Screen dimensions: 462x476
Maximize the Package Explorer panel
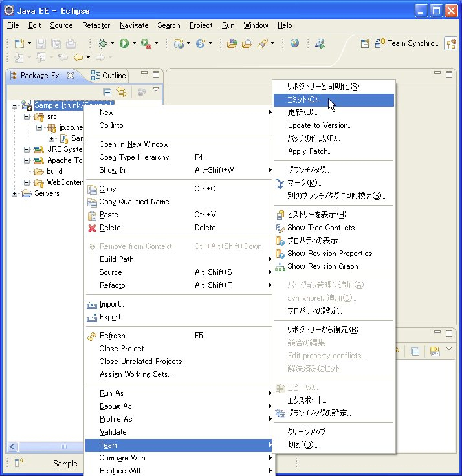pos(156,74)
